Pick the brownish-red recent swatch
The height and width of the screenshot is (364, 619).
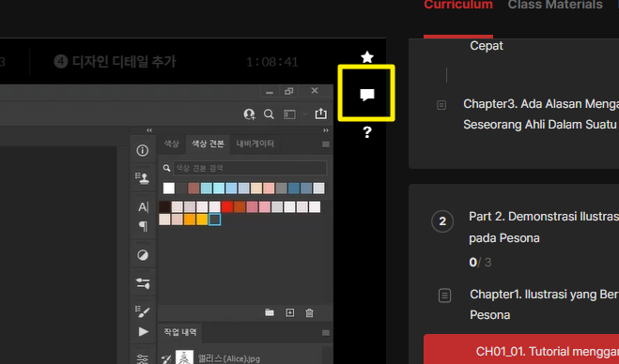193,189
